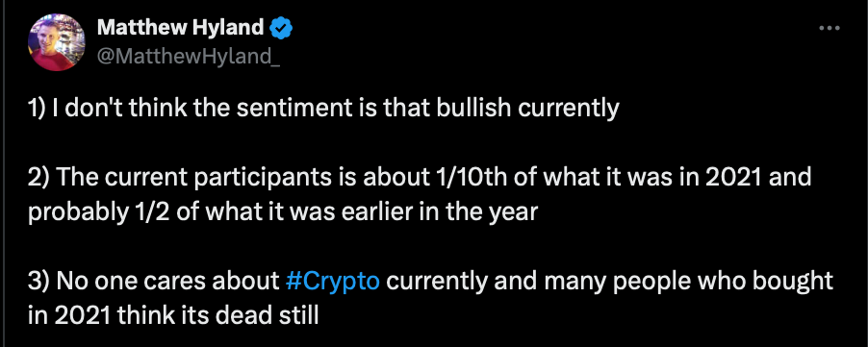Image resolution: width=868 pixels, height=347 pixels.
Task: Click the line "probably 1/2 of what it was"
Action: [283, 211]
